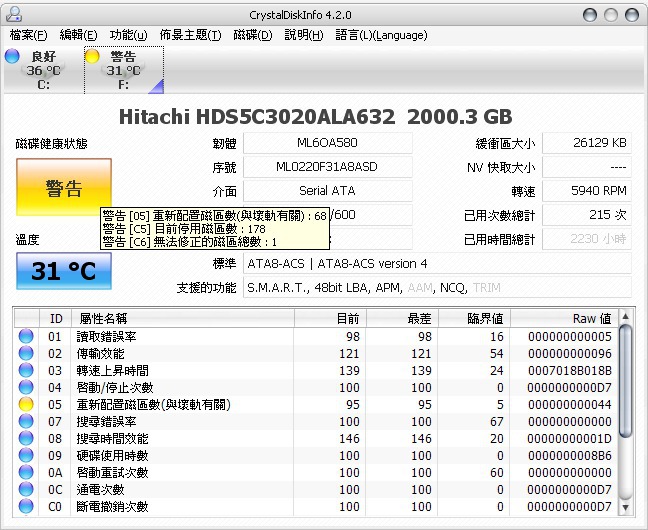The image size is (648, 530).
Task: Click the scroll down arrow of attribute list
Action: (626, 507)
